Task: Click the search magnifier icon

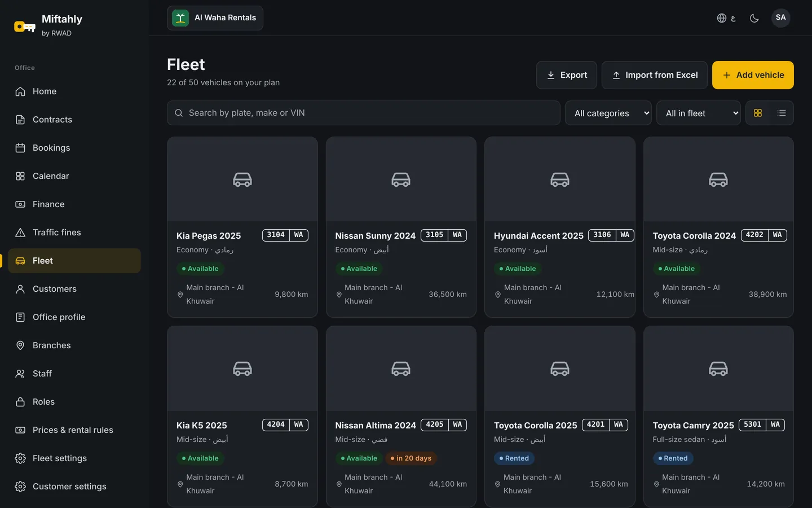Action: click(x=179, y=113)
